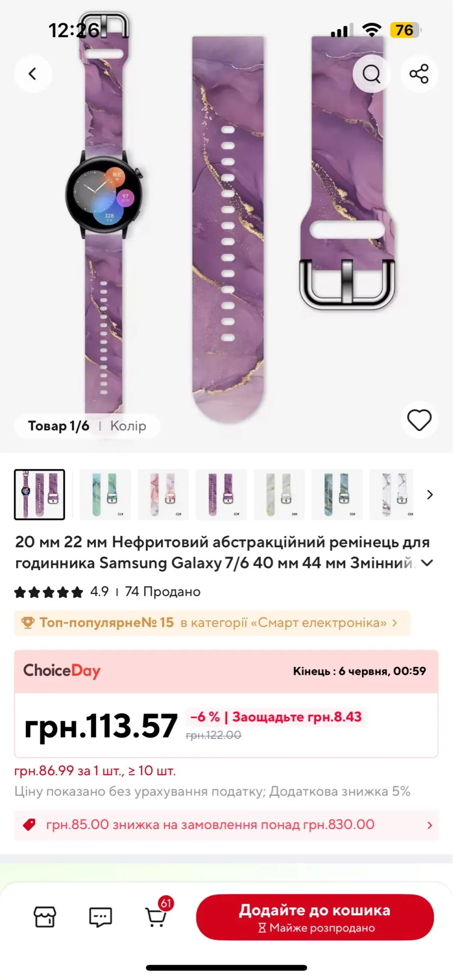Select the Товар 1/6 image tab
Viewport: 453px width, 980px height.
tap(59, 426)
